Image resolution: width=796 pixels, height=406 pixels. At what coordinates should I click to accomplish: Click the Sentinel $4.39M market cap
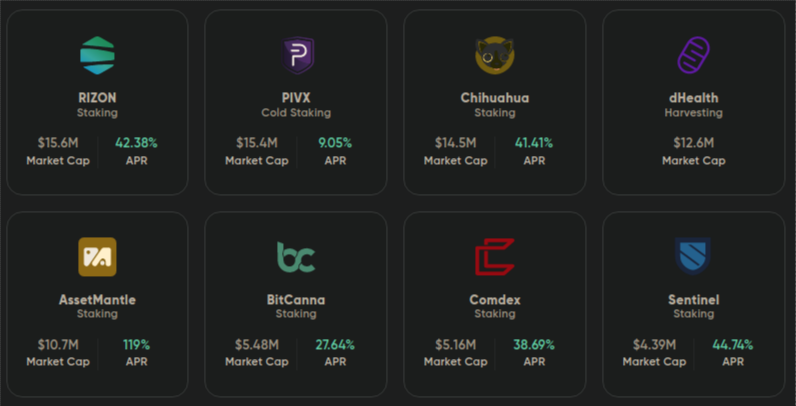point(654,345)
